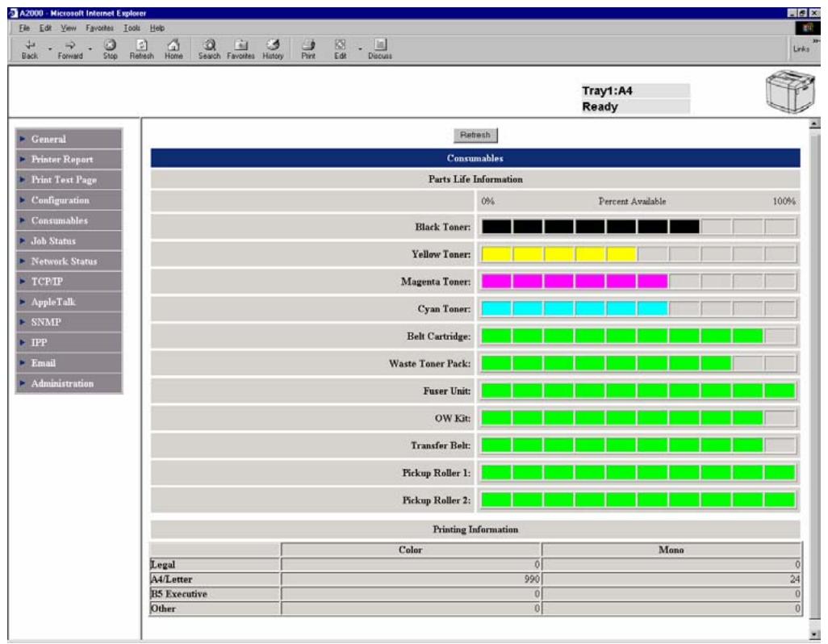Click the toolbar Refresh icon

[141, 49]
